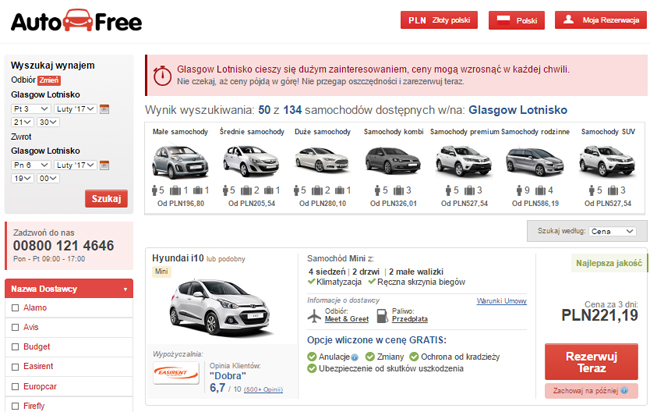Click the Zachowaj na później info icon
Viewport: 650px width, 412px height.
pos(624,390)
